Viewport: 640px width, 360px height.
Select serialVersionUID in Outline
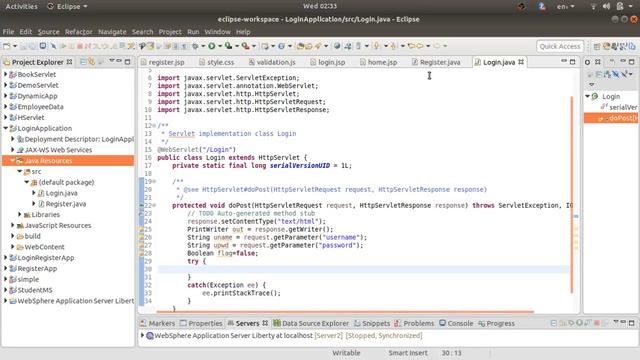click(x=623, y=107)
